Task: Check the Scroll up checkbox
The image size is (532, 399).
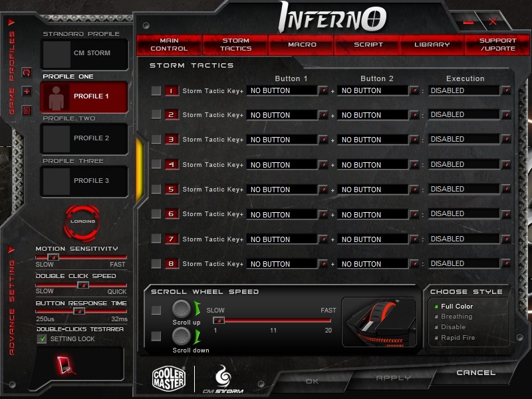Action: click(156, 310)
